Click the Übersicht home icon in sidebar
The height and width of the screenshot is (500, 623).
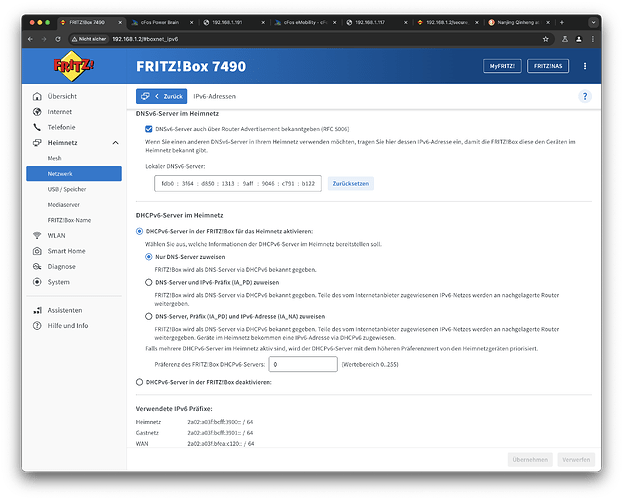tap(37, 96)
